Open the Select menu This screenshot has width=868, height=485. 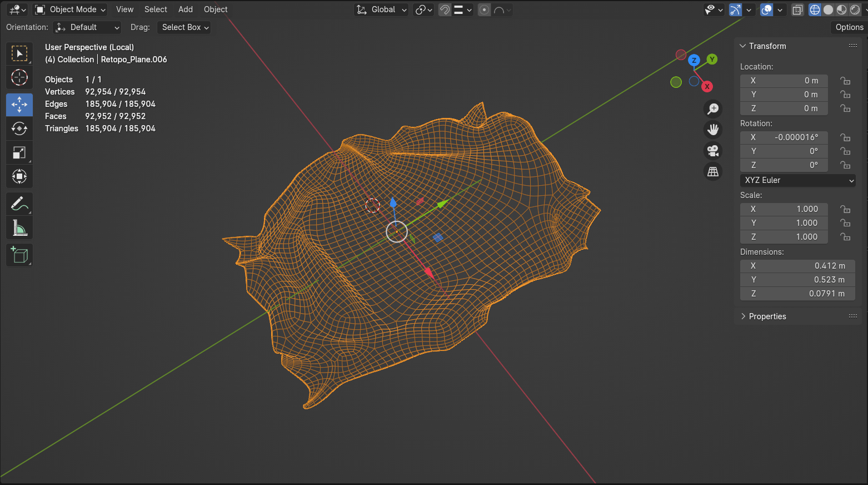coord(156,9)
